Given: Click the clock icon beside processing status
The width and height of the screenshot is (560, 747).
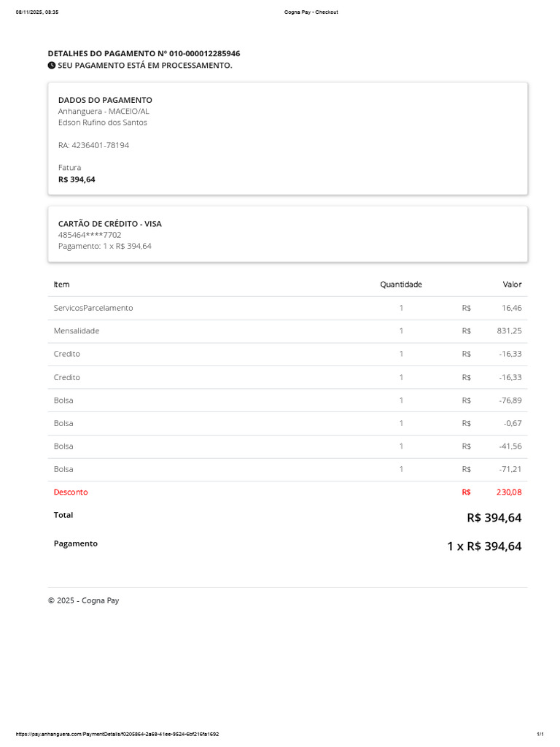Looking at the screenshot, I should coord(52,65).
